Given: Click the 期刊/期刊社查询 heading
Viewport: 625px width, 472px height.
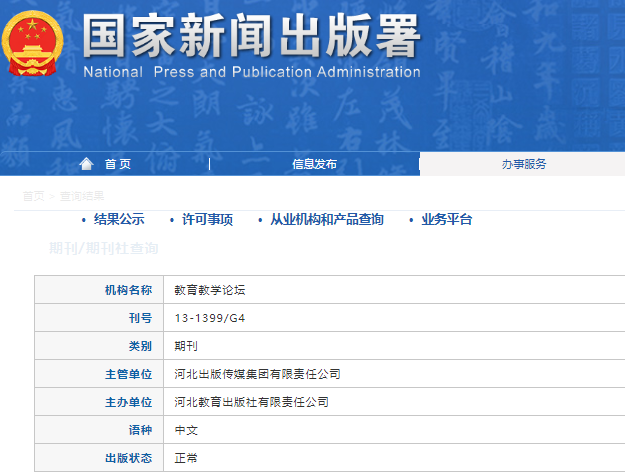Looking at the screenshot, I should point(104,248).
